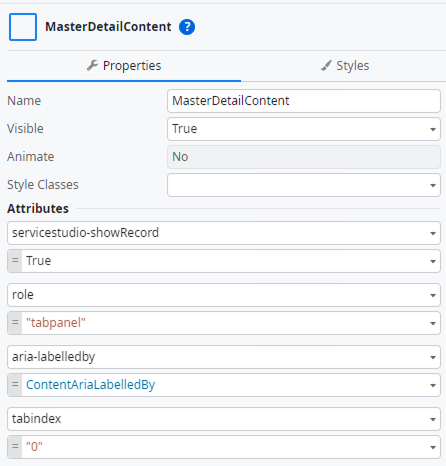Click the Name label
446x466 pixels.
click(24, 101)
